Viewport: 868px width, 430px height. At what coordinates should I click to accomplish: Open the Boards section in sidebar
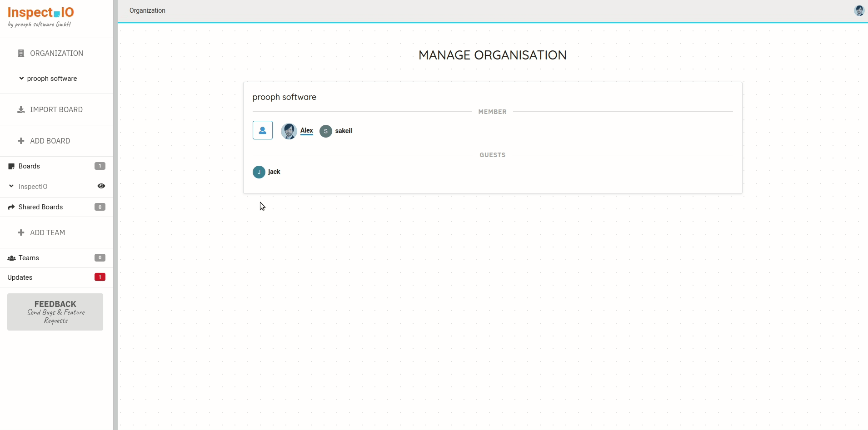[29, 166]
